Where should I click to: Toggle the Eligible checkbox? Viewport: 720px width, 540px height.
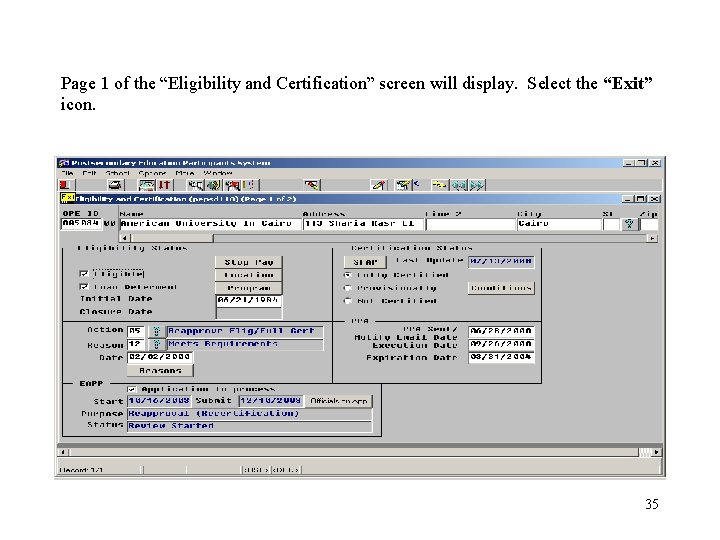(84, 274)
